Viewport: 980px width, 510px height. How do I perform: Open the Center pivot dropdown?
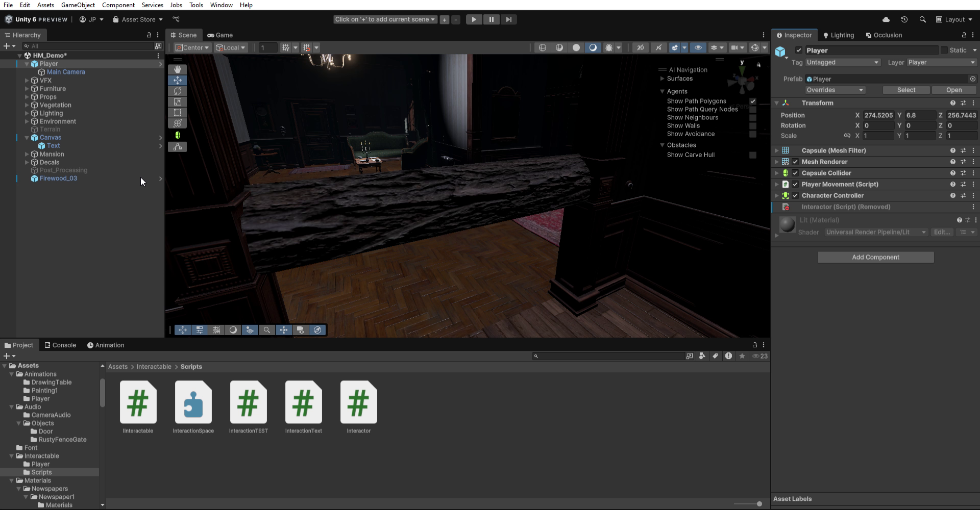(192, 47)
